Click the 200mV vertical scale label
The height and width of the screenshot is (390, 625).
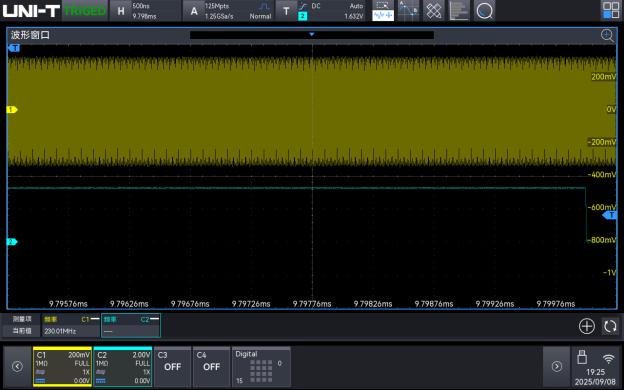603,77
